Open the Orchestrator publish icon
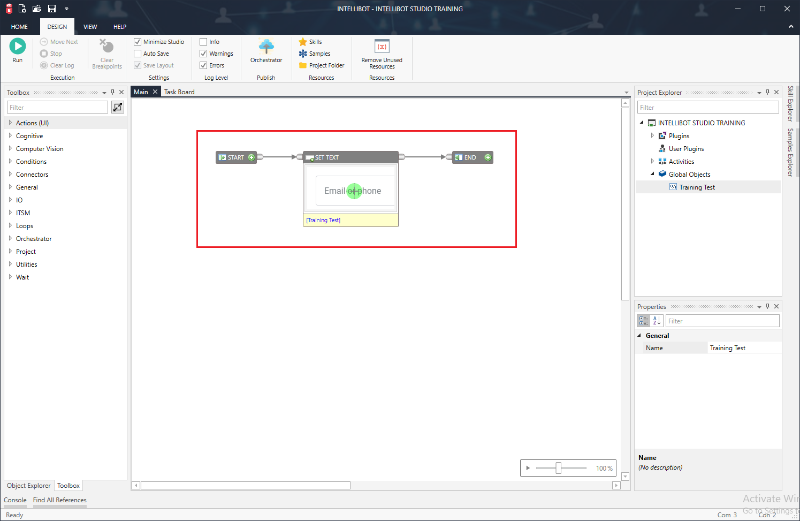This screenshot has width=800, height=521. [x=267, y=47]
